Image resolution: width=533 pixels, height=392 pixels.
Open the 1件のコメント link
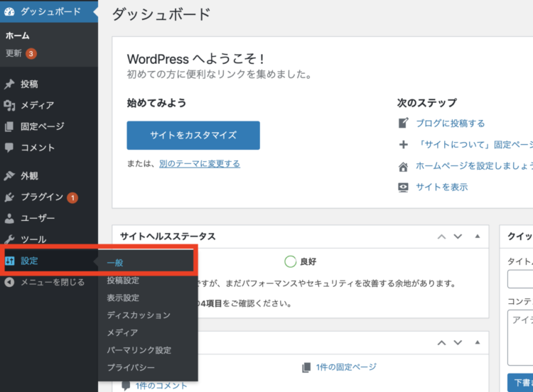(x=161, y=386)
